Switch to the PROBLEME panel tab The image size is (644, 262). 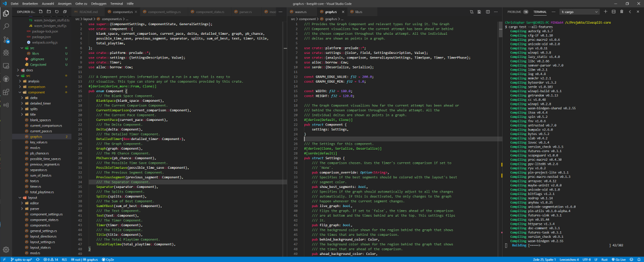[x=514, y=11]
